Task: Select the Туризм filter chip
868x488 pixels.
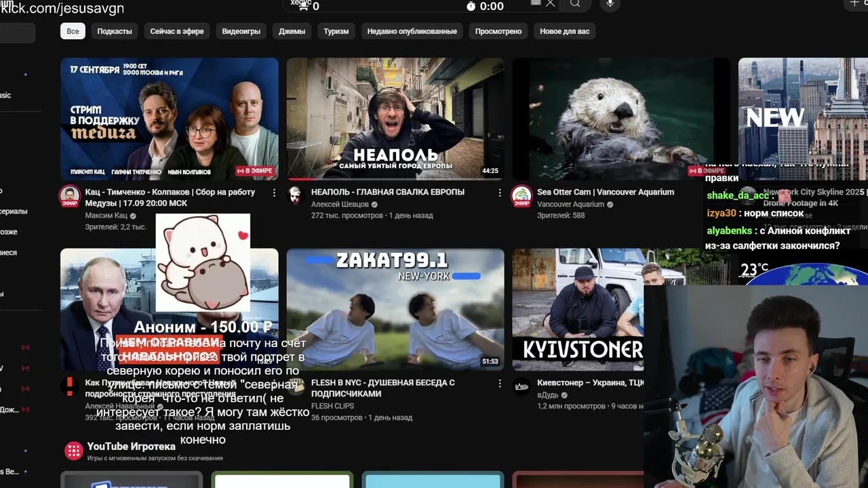Action: pyautogui.click(x=336, y=31)
